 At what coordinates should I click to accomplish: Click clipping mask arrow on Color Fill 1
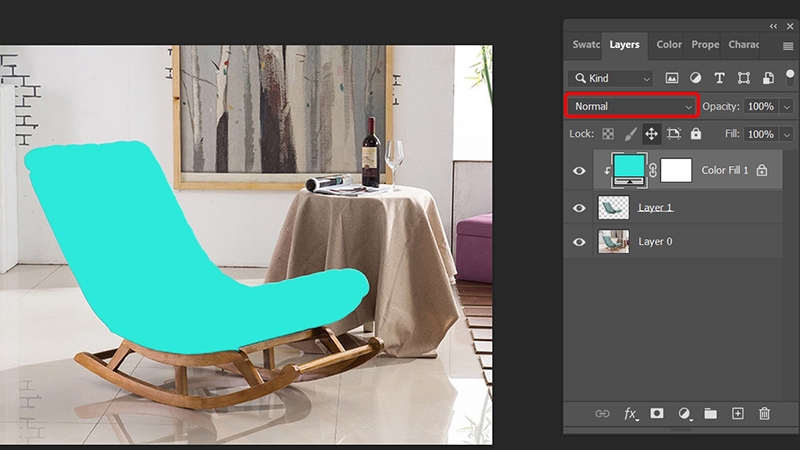point(607,171)
